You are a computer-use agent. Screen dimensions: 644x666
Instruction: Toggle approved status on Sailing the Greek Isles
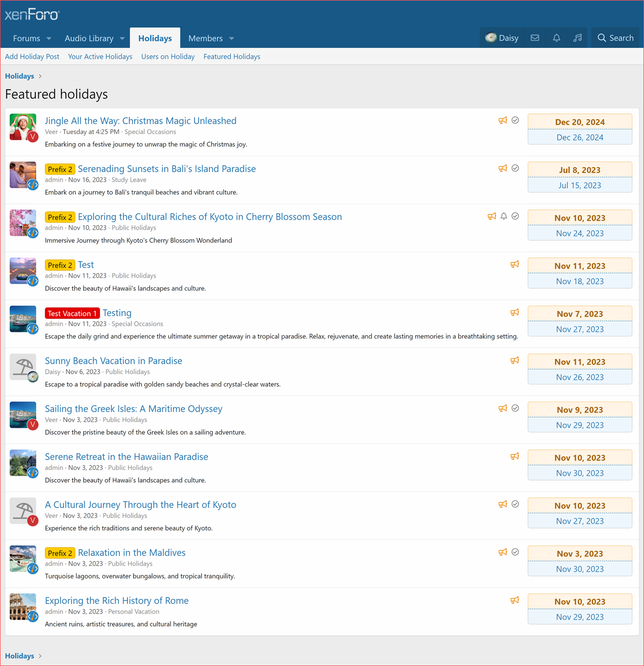pyautogui.click(x=515, y=408)
